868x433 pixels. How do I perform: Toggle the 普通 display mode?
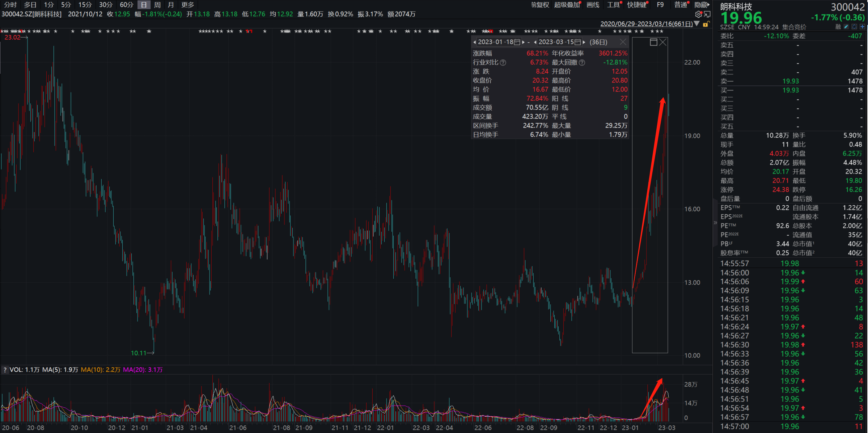pos(681,5)
